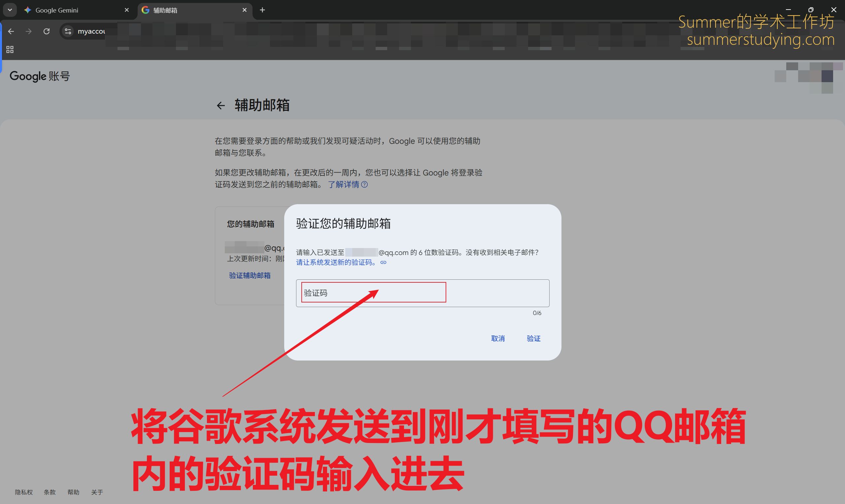Click the browser back arrow
The image size is (845, 504).
tap(11, 31)
